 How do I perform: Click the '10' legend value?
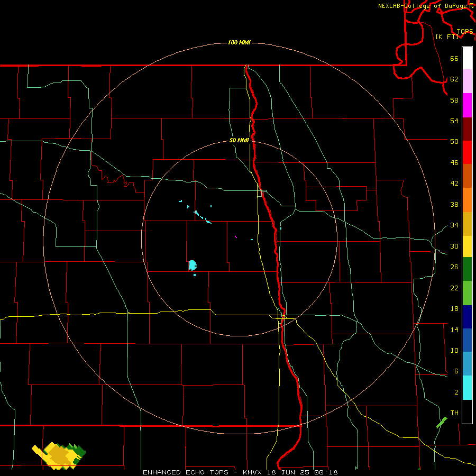pyautogui.click(x=454, y=350)
